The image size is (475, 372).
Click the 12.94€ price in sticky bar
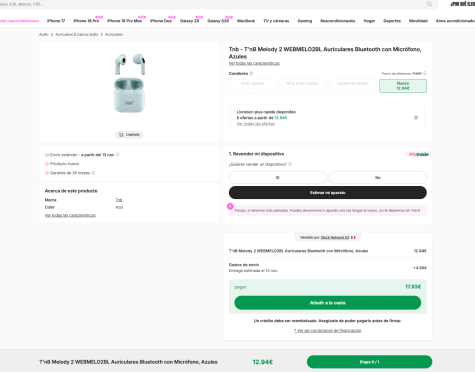[263, 362]
